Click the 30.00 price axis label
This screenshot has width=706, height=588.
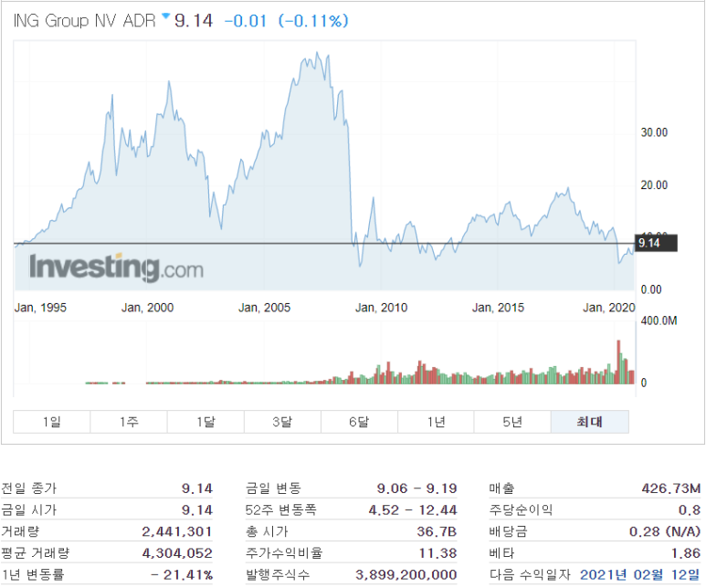pyautogui.click(x=654, y=132)
